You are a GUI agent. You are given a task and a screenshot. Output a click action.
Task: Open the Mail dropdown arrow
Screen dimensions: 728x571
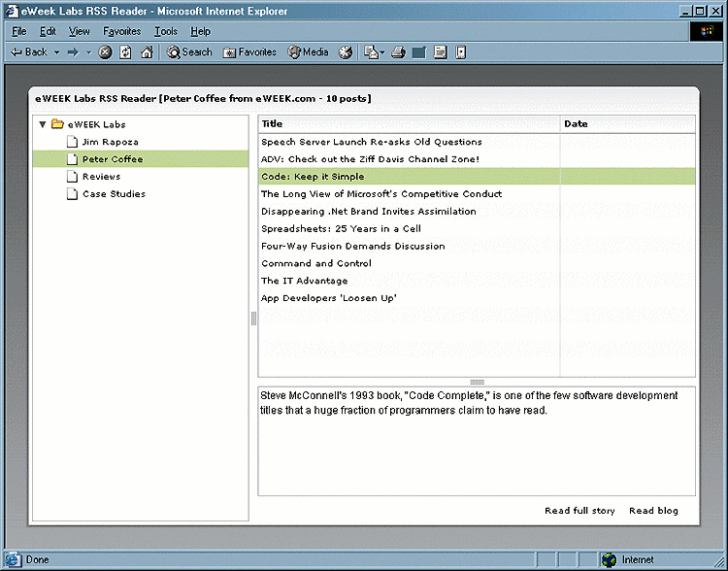click(x=382, y=52)
